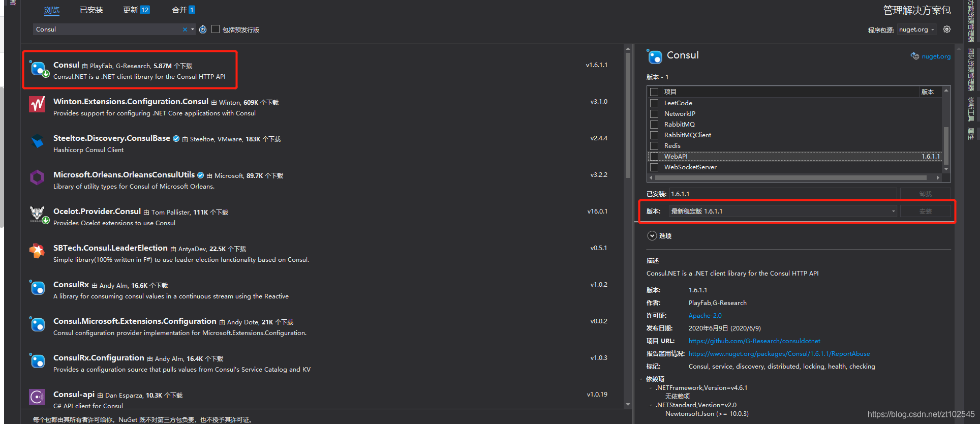This screenshot has height=424, width=980.
Task: Switch to the Browse tab
Action: tap(51, 10)
